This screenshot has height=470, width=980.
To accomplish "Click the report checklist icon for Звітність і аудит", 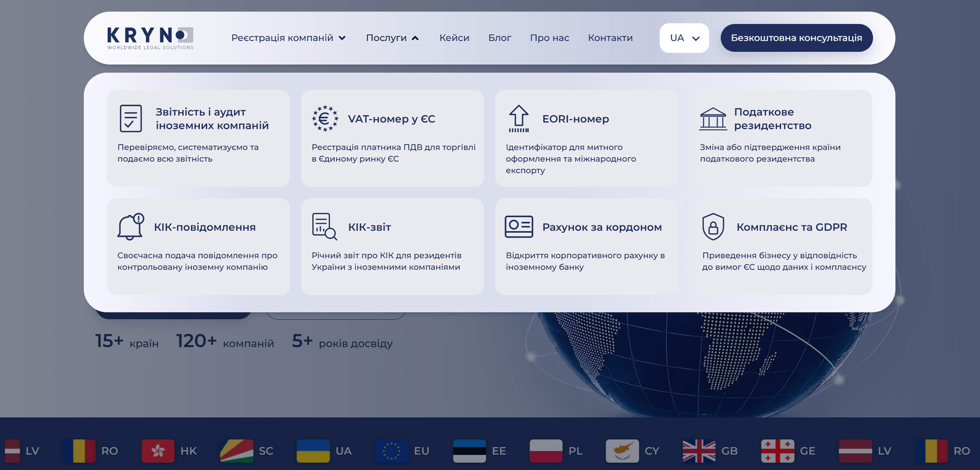I will click(x=131, y=119).
